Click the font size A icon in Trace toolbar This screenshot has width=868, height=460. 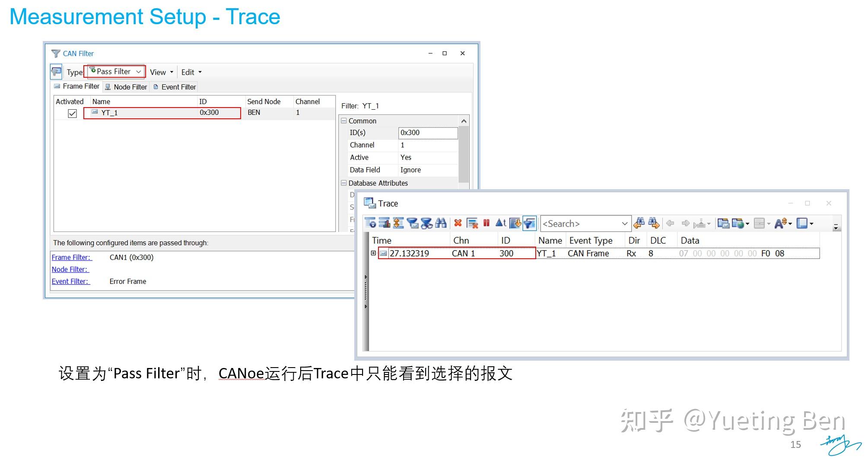pos(780,223)
